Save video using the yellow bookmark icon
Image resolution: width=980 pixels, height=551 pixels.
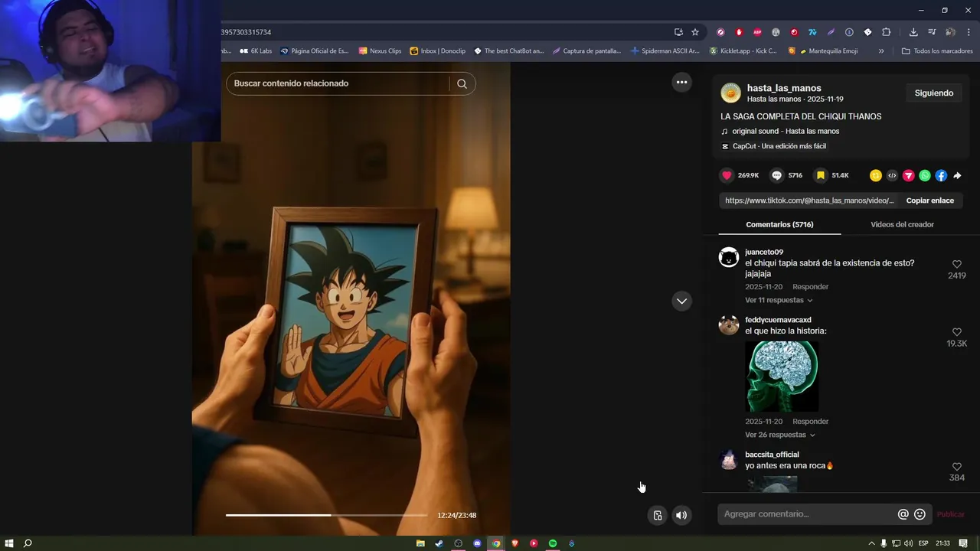point(821,175)
